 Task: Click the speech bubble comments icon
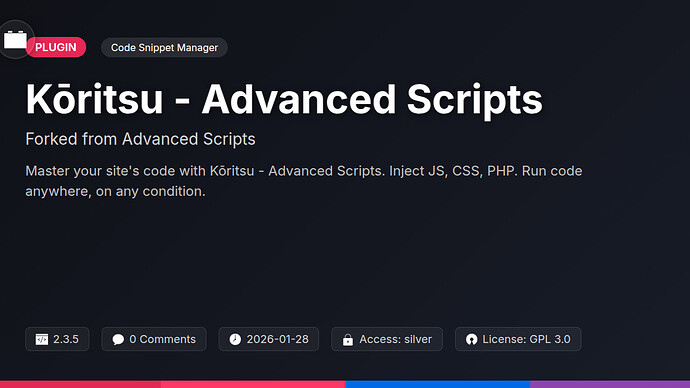click(x=118, y=339)
